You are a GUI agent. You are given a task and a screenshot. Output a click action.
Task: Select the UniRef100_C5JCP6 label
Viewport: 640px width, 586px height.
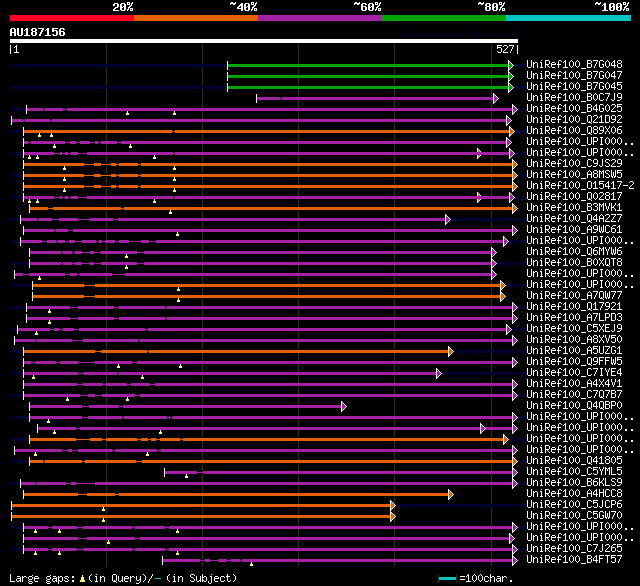(574, 505)
